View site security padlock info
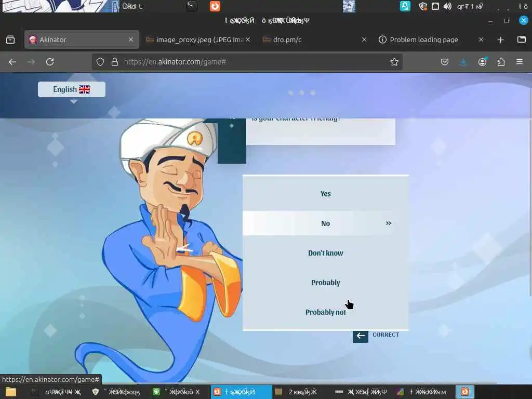This screenshot has height=399, width=532. click(115, 62)
